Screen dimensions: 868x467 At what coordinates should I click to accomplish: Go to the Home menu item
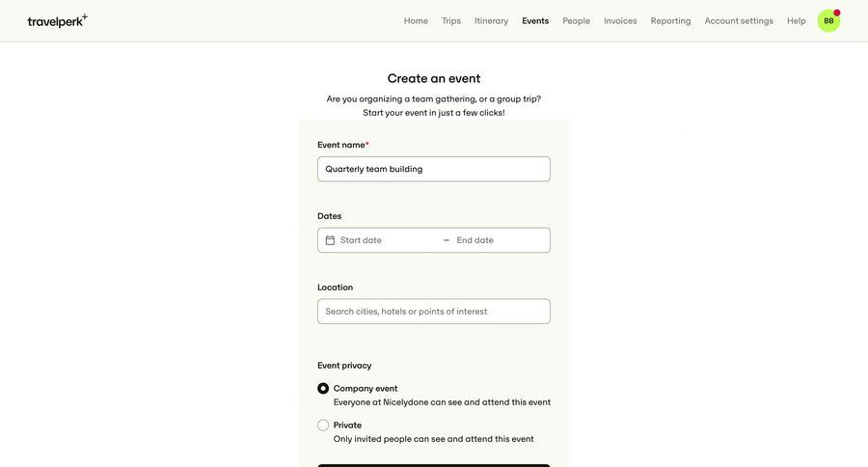click(x=416, y=21)
